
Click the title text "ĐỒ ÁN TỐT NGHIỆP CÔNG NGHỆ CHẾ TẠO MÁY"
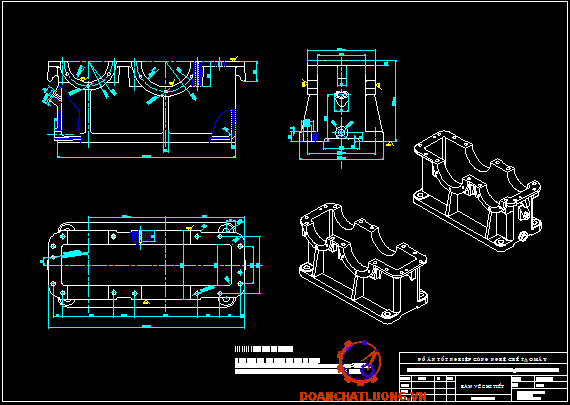(482, 359)
